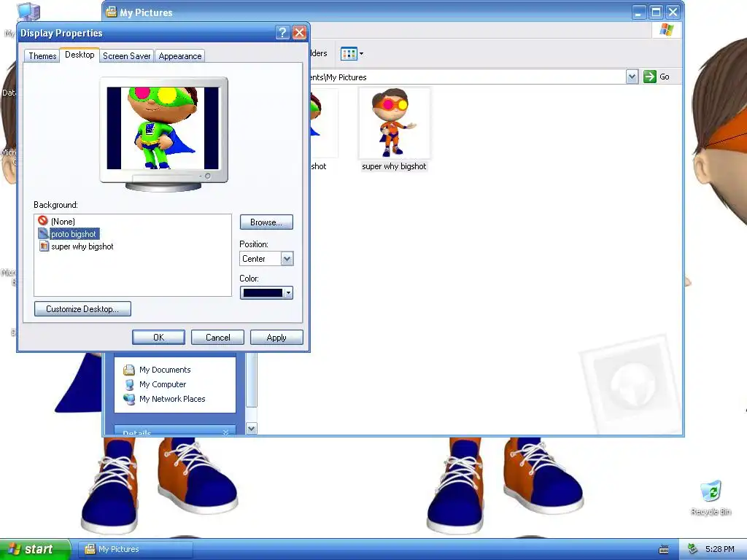Click the super why bigshot file name label
This screenshot has width=747, height=560.
(394, 166)
